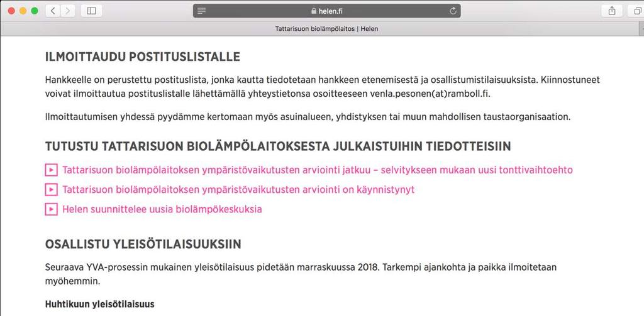The height and width of the screenshot is (316, 644).
Task: Click the red close window button
Action: (11, 11)
